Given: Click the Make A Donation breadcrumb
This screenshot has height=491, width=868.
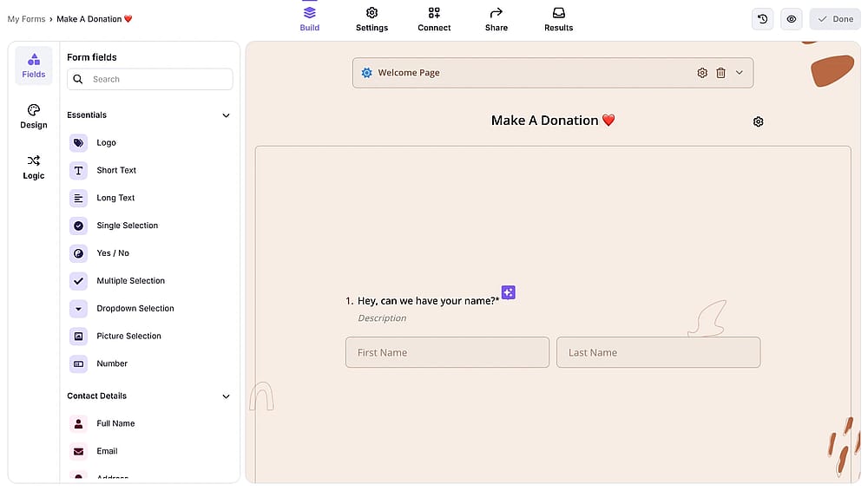Looking at the screenshot, I should tap(95, 19).
